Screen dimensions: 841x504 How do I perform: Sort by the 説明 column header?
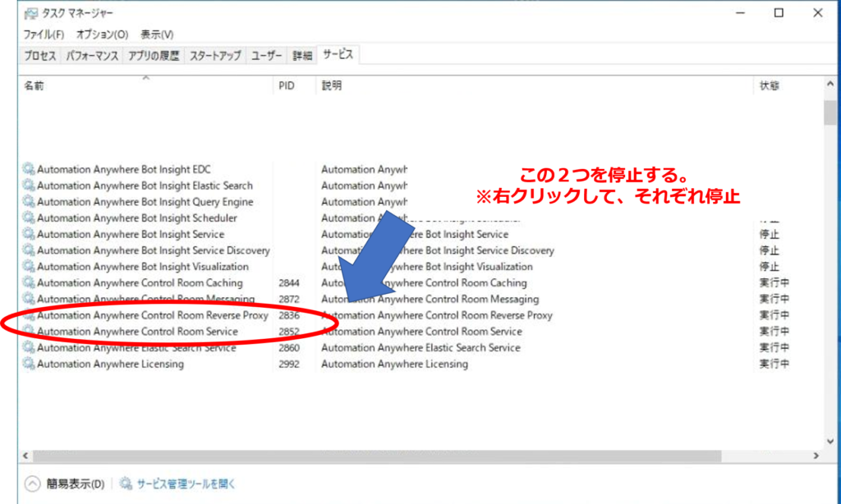pyautogui.click(x=535, y=86)
